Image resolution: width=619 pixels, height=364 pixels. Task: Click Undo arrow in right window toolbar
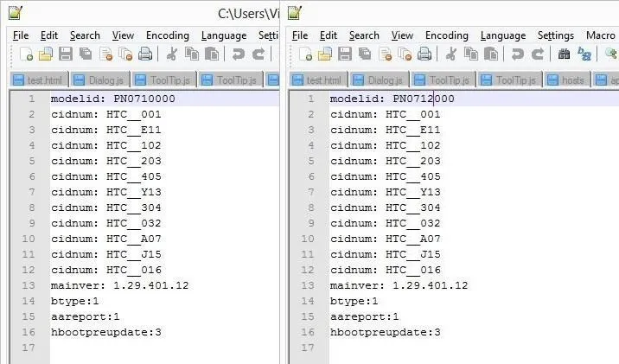(517, 54)
